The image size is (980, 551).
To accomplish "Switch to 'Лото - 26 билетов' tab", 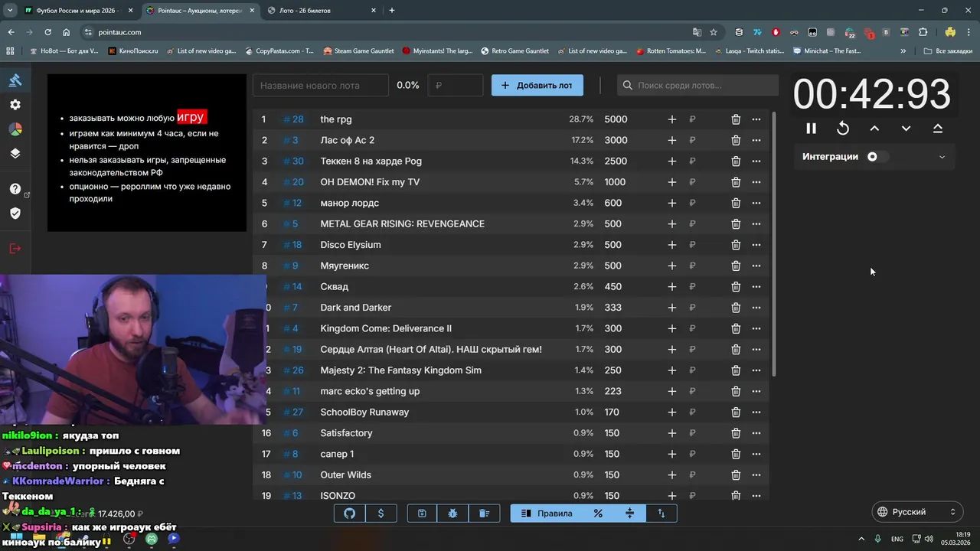I will [x=322, y=11].
